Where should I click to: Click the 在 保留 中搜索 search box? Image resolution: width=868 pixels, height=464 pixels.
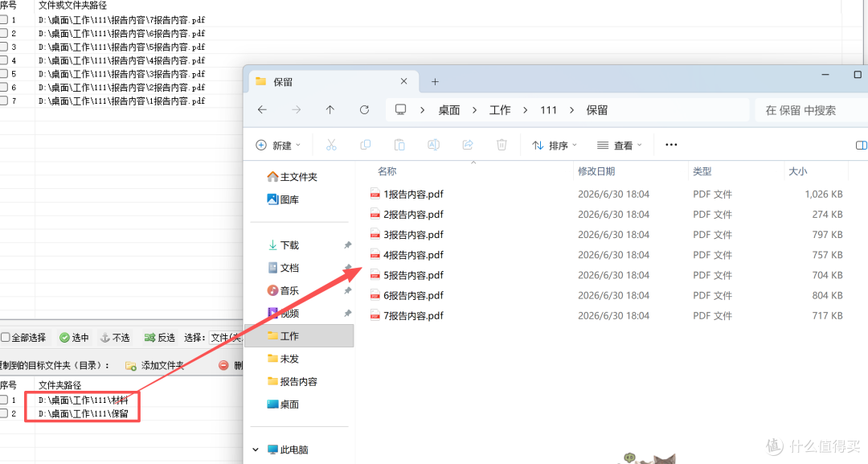click(x=811, y=110)
